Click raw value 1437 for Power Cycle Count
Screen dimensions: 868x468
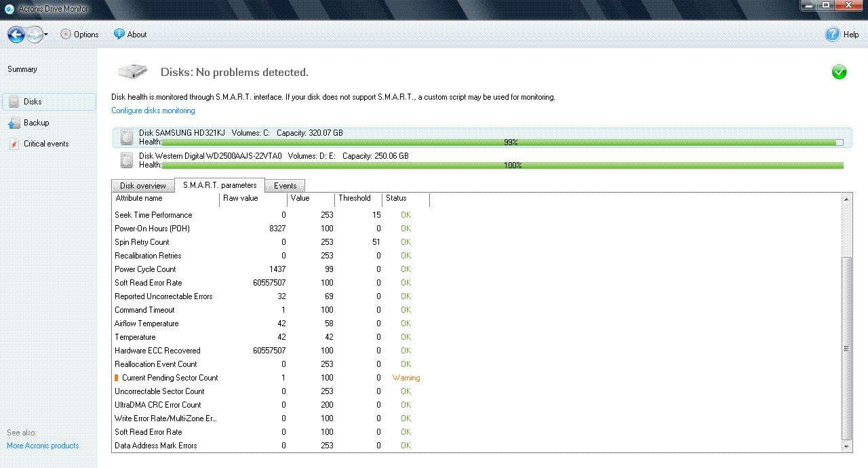point(277,269)
